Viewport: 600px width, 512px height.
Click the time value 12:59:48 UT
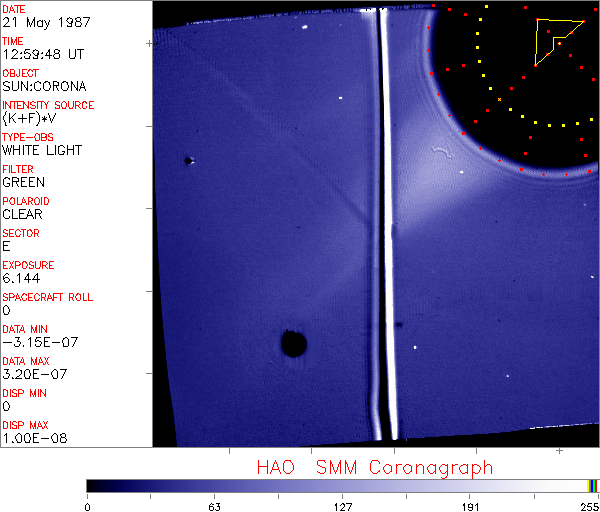43,54
